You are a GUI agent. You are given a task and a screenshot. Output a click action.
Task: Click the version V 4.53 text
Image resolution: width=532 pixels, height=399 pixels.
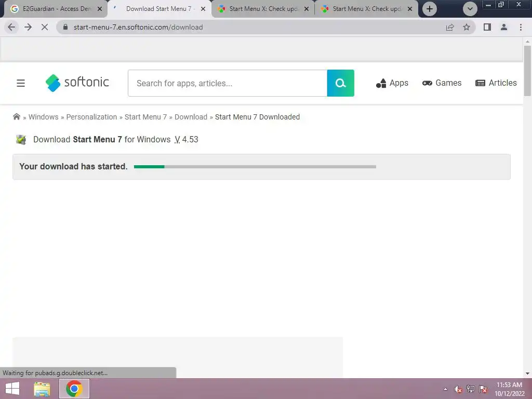(187, 139)
